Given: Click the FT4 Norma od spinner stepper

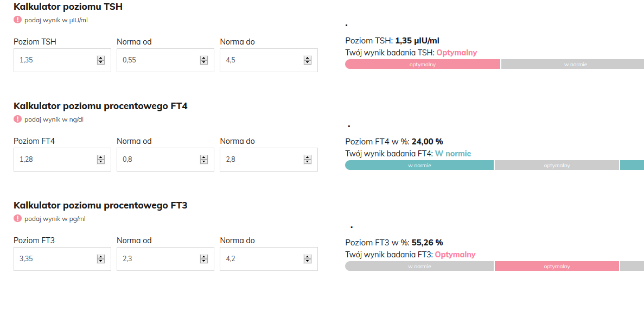Looking at the screenshot, I should (x=204, y=160).
